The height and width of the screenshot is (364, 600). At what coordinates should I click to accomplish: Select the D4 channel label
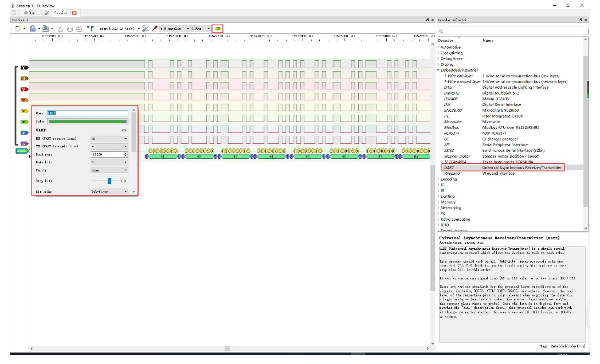click(24, 111)
